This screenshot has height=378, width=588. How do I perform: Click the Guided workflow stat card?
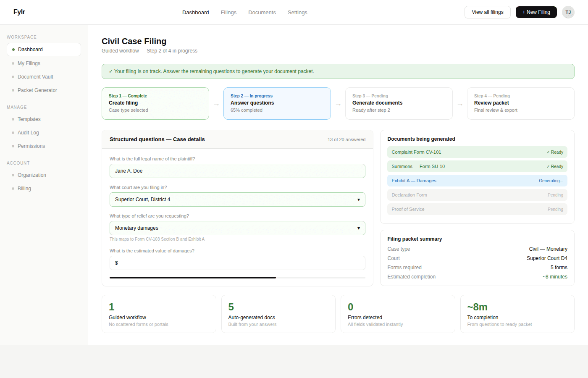[159, 314]
